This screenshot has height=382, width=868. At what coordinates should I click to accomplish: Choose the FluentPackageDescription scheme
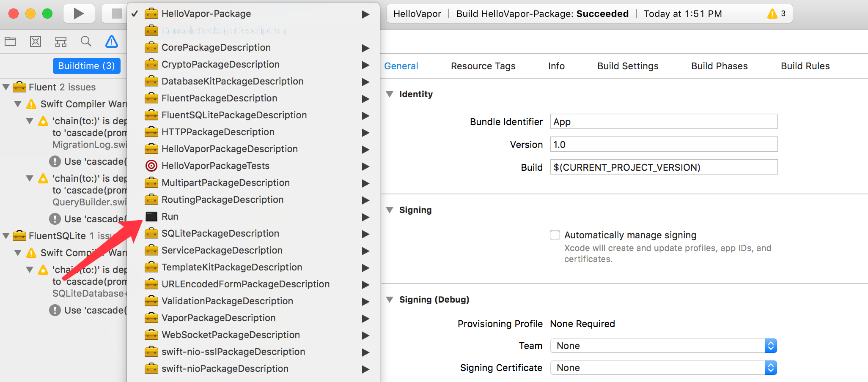(x=253, y=98)
